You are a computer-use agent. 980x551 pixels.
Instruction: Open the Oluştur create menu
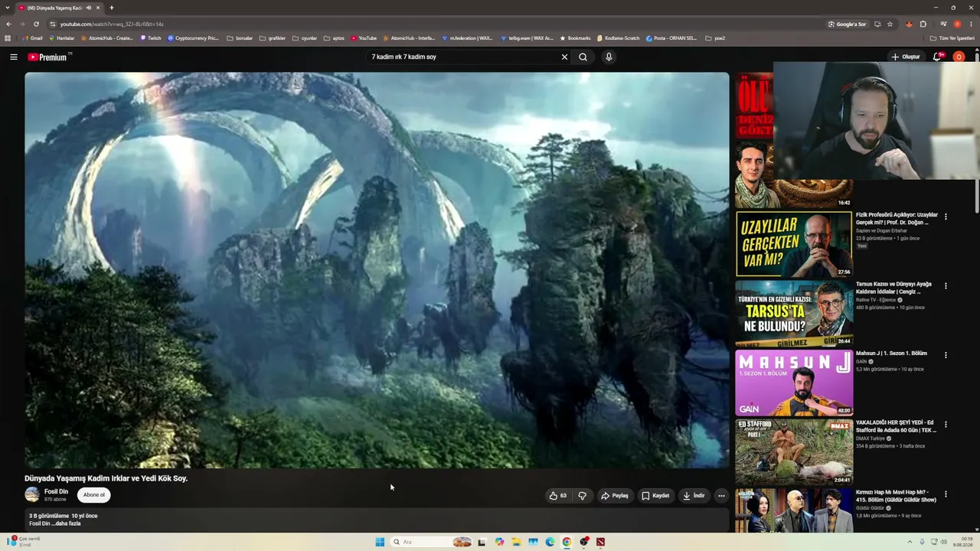[x=905, y=57]
